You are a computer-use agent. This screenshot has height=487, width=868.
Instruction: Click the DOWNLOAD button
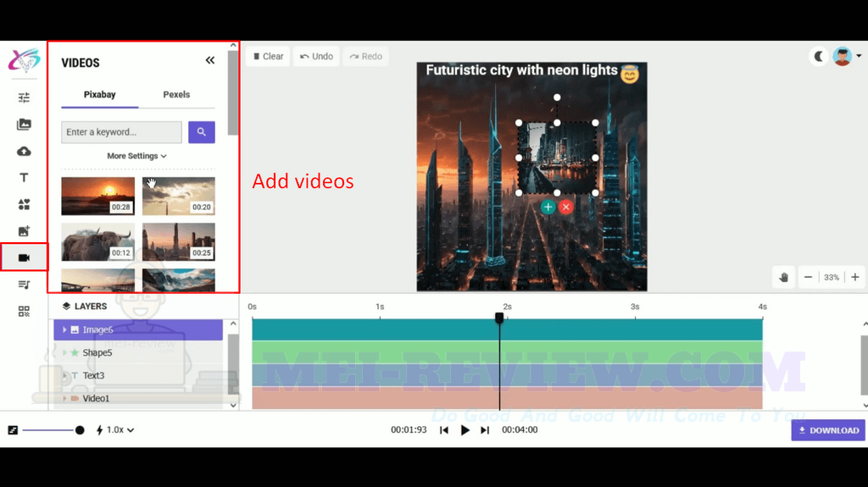point(828,430)
